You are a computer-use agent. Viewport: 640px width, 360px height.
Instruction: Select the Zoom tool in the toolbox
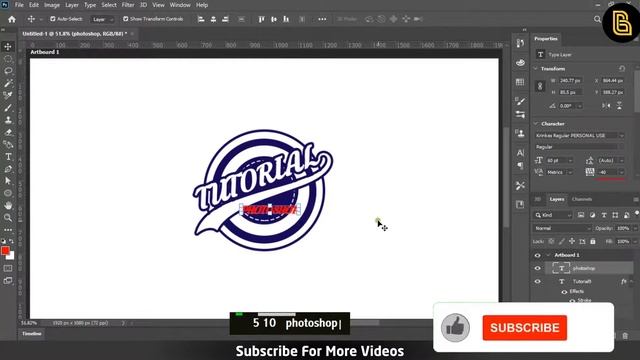pos(8,218)
